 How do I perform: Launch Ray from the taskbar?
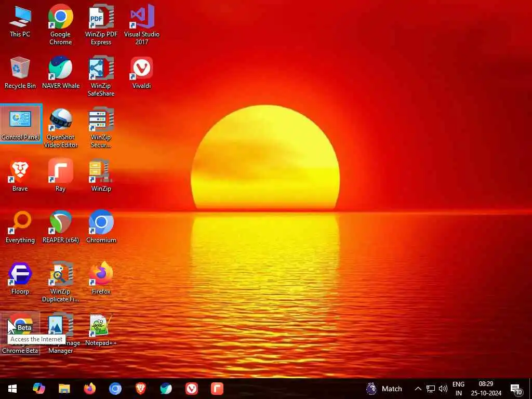point(217,389)
